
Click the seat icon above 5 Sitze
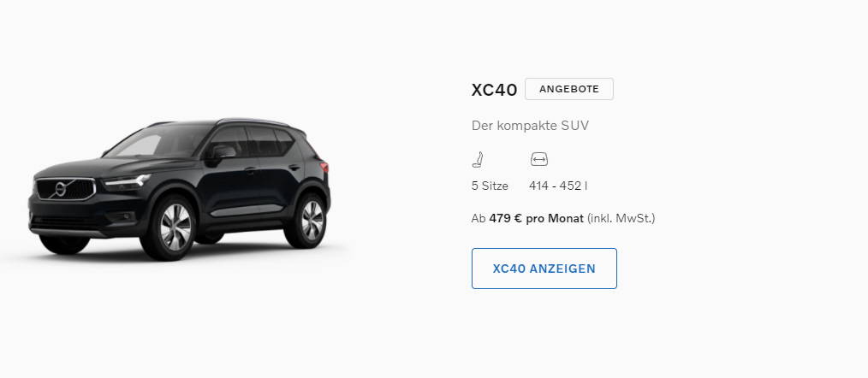point(478,159)
